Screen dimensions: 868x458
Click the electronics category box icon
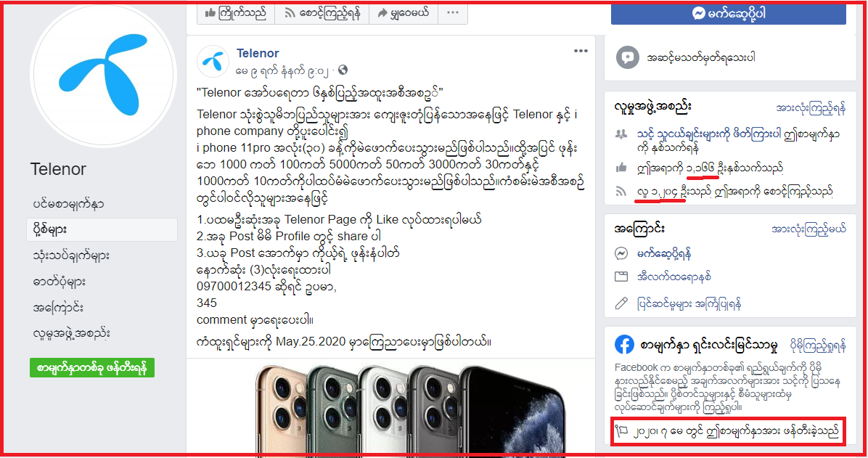(x=621, y=277)
